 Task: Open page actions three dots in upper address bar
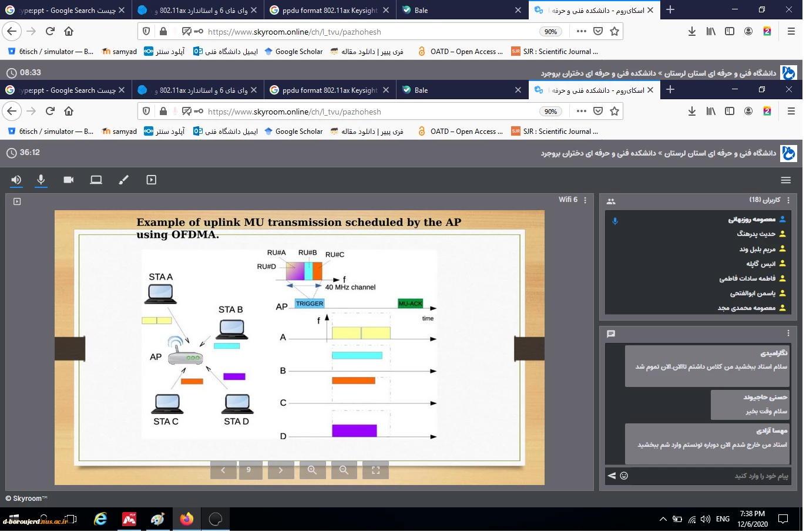click(x=582, y=32)
